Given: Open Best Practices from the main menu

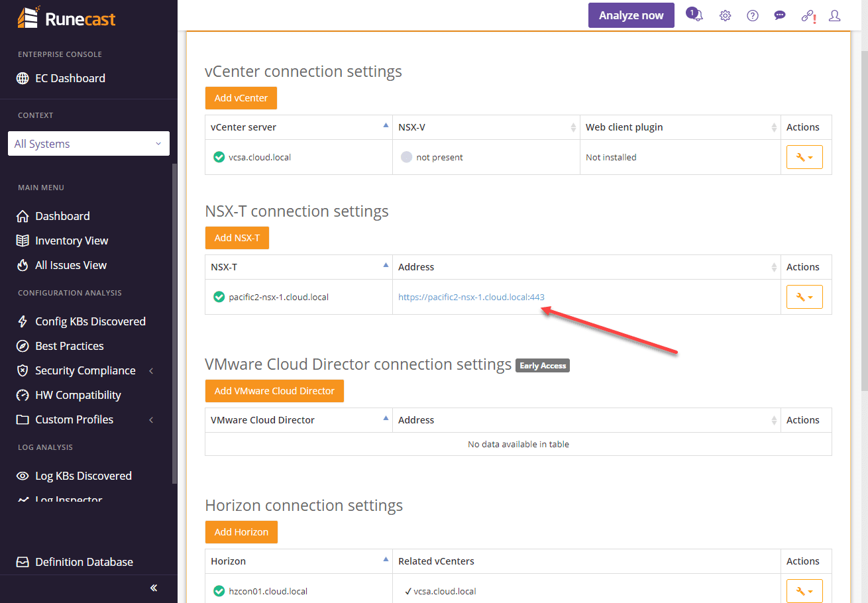Looking at the screenshot, I should (69, 345).
